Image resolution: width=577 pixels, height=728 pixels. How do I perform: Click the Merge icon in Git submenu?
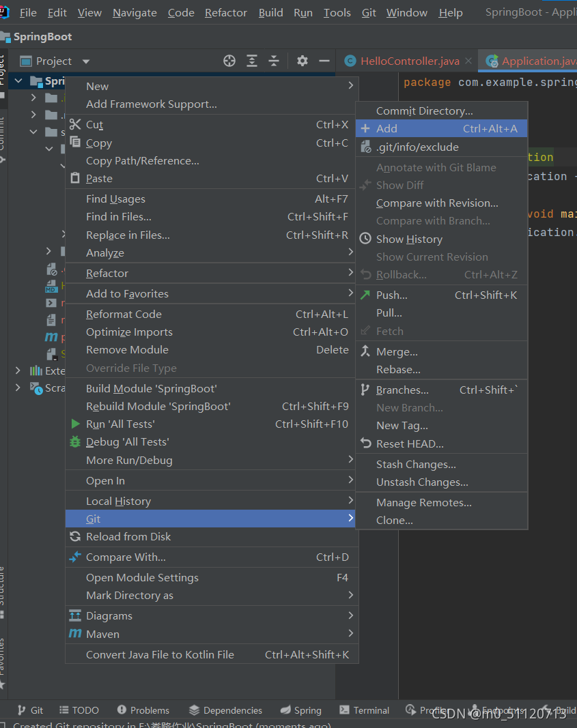pyautogui.click(x=365, y=351)
